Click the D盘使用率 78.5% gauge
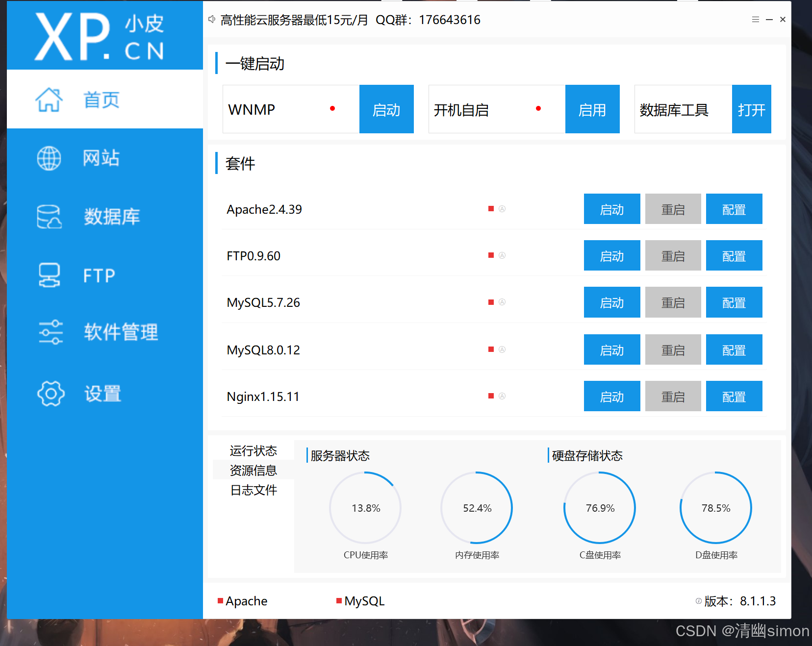 (716, 508)
